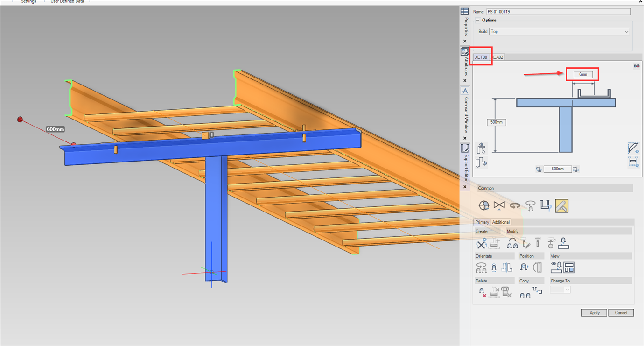644x346 pixels.
Task: Edit the 0mm offset dimension field
Action: [583, 74]
